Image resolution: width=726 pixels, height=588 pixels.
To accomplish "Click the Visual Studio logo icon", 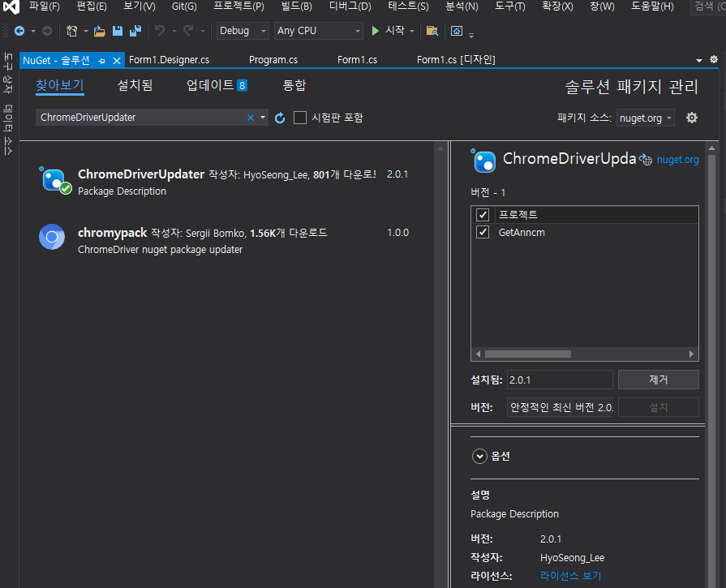I will (x=11, y=6).
